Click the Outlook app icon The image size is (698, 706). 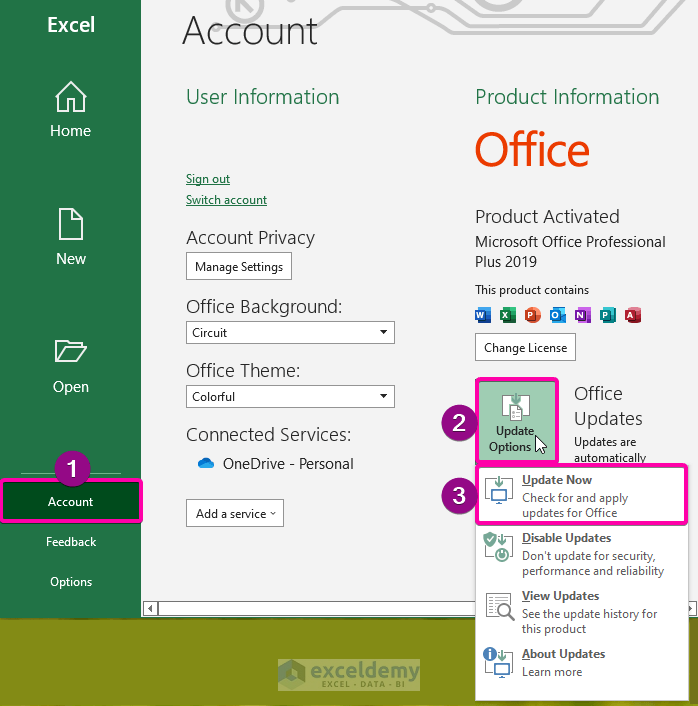click(x=557, y=315)
